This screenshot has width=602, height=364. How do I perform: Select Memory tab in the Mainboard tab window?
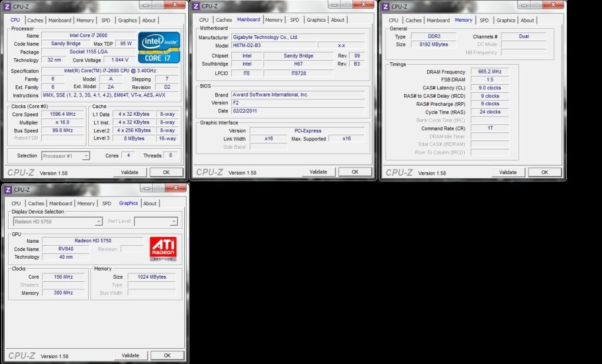click(x=274, y=20)
